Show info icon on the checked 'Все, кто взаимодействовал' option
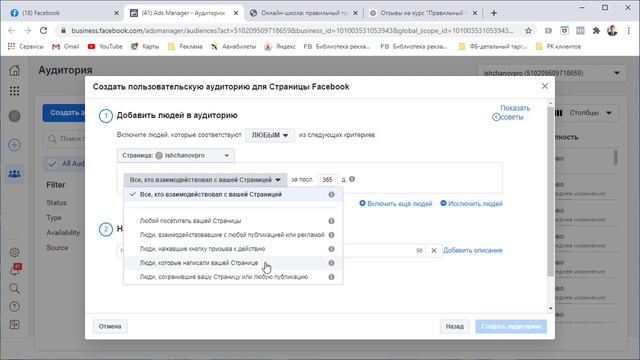The width and height of the screenshot is (640, 360). point(331,195)
